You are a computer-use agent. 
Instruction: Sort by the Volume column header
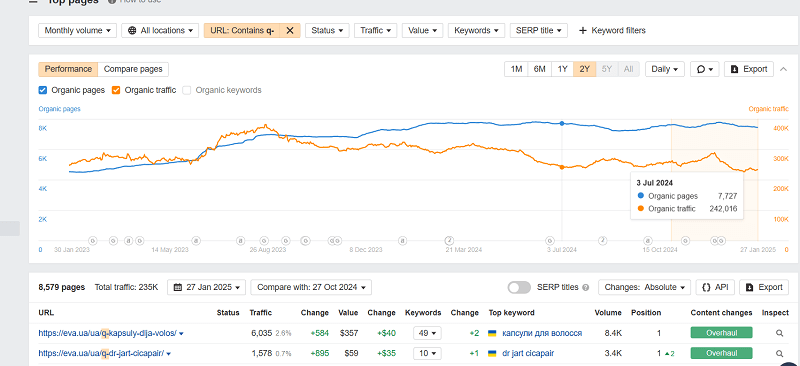coord(608,313)
